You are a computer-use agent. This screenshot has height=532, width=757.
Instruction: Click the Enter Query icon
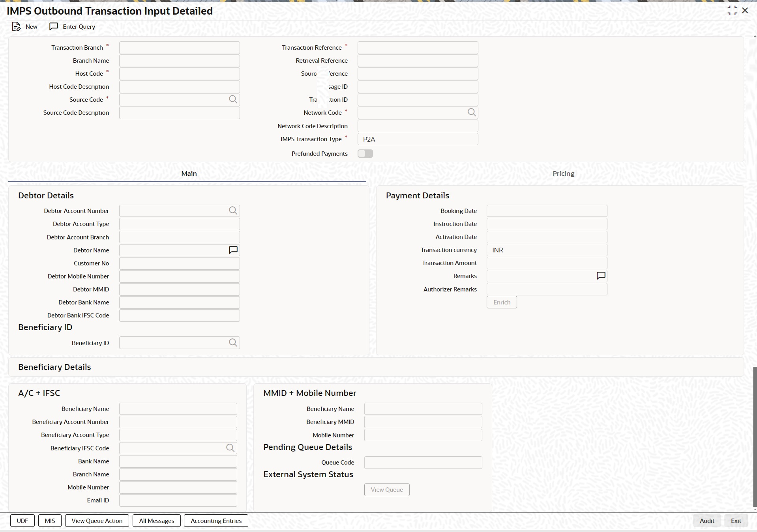coord(54,26)
